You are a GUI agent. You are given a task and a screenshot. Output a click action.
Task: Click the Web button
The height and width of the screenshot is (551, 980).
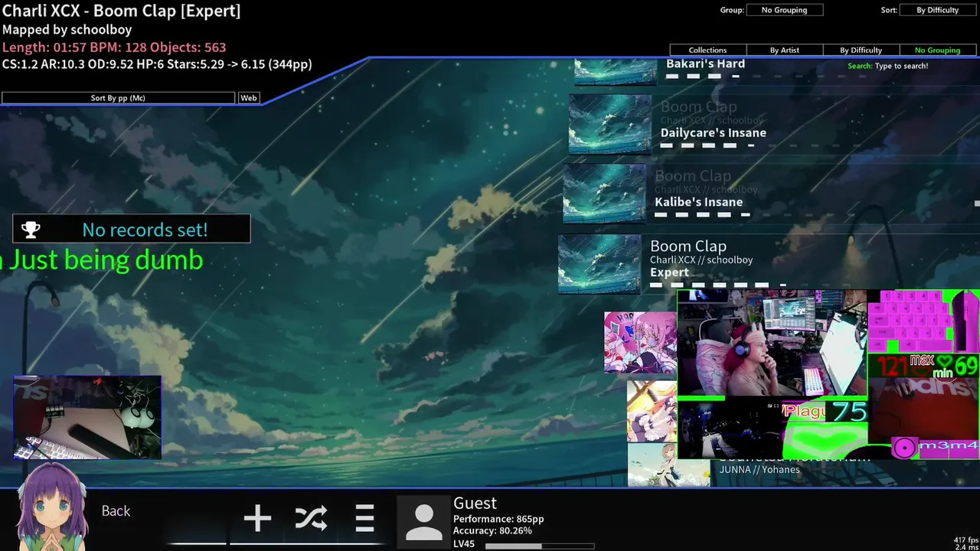[249, 98]
